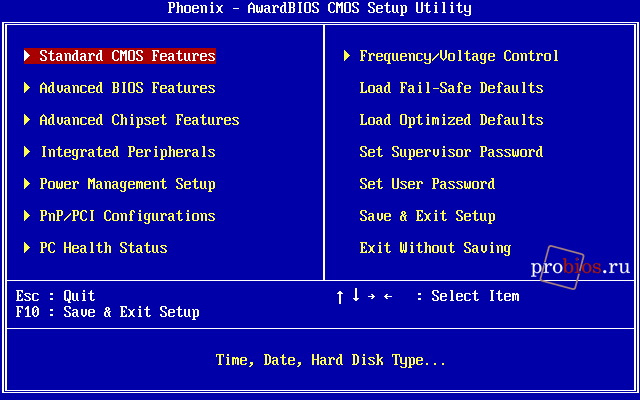
Task: Click arrow before PC Health Status
Action: (x=27, y=248)
